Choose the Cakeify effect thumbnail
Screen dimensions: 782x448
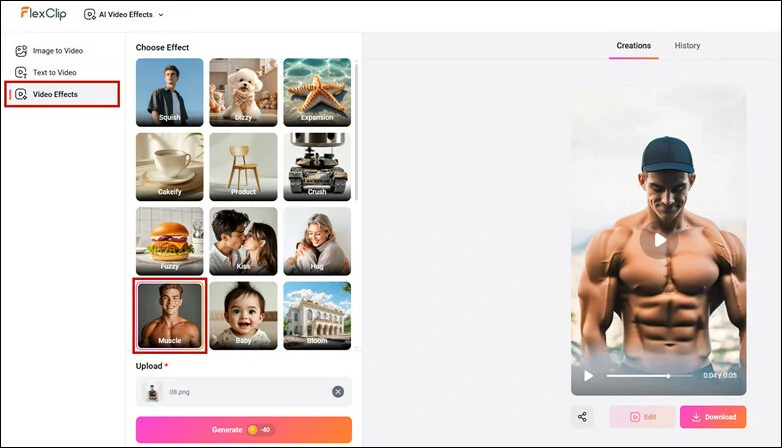coord(170,167)
